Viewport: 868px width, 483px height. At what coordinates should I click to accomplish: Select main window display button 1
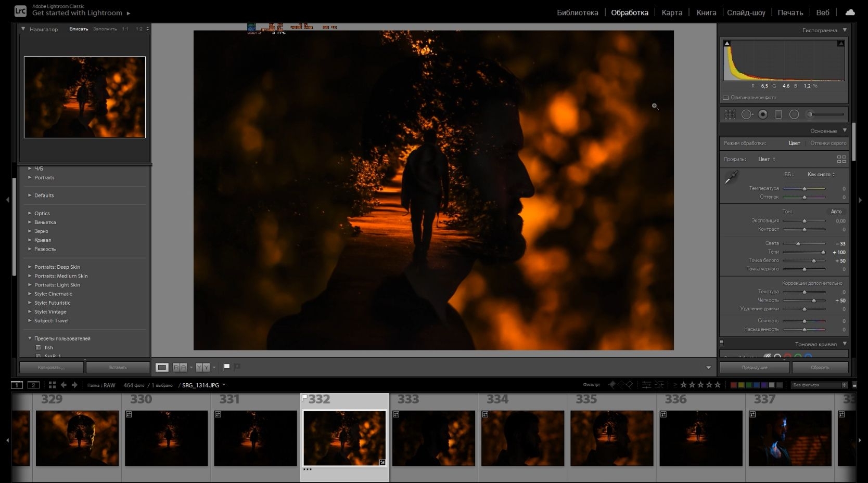(x=17, y=385)
